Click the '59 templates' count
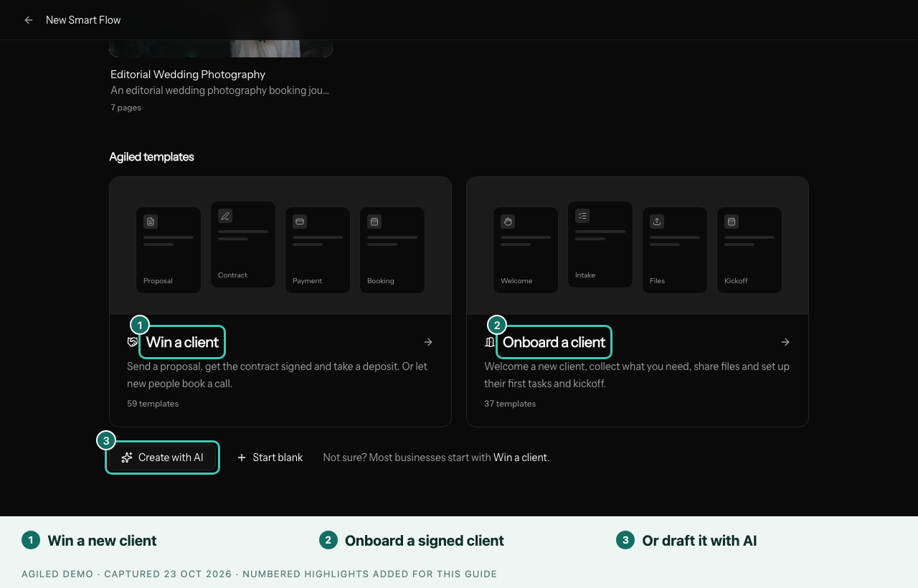The height and width of the screenshot is (588, 918). (153, 404)
